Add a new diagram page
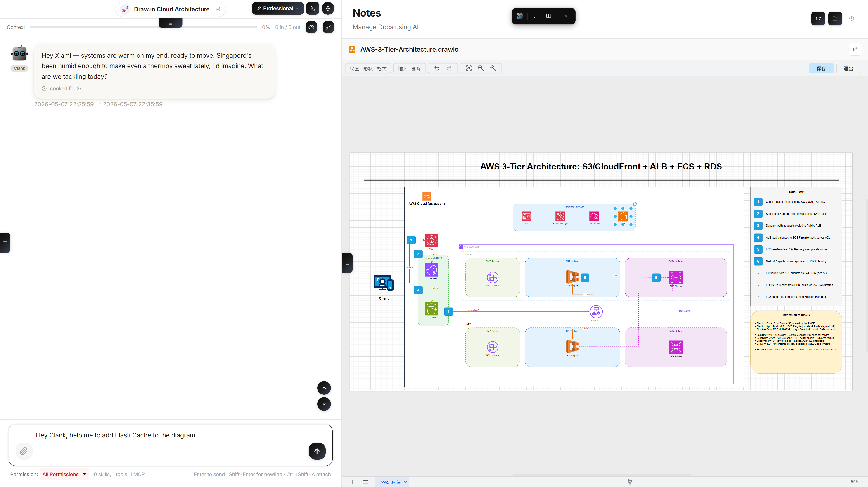The width and height of the screenshot is (868, 487). (x=352, y=482)
